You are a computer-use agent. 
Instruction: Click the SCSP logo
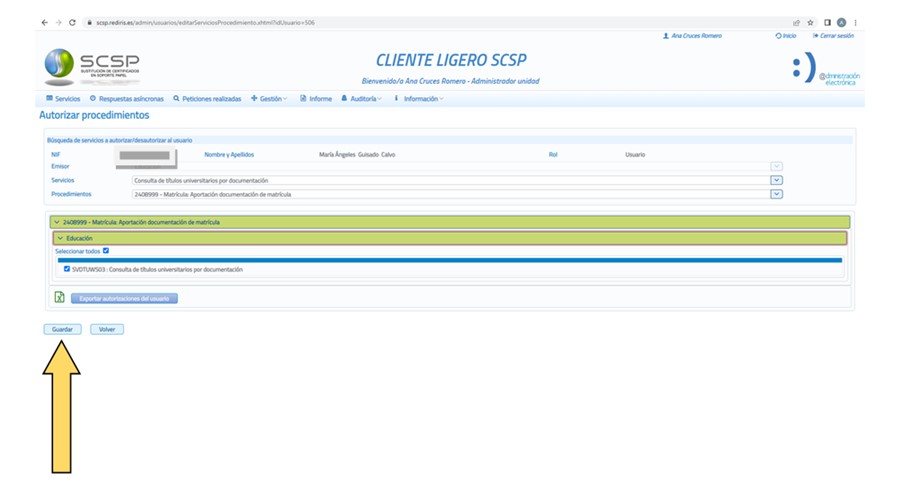[x=92, y=65]
